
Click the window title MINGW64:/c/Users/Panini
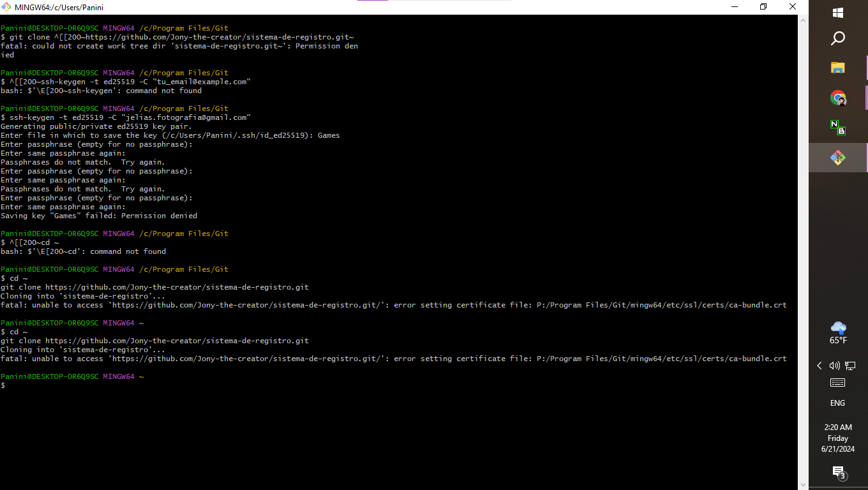click(59, 8)
